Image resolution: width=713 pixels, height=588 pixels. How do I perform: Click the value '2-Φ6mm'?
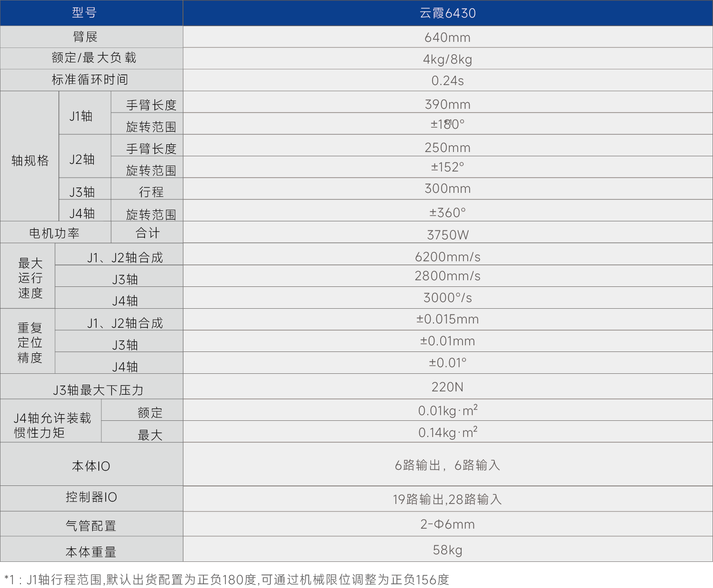pyautogui.click(x=447, y=524)
